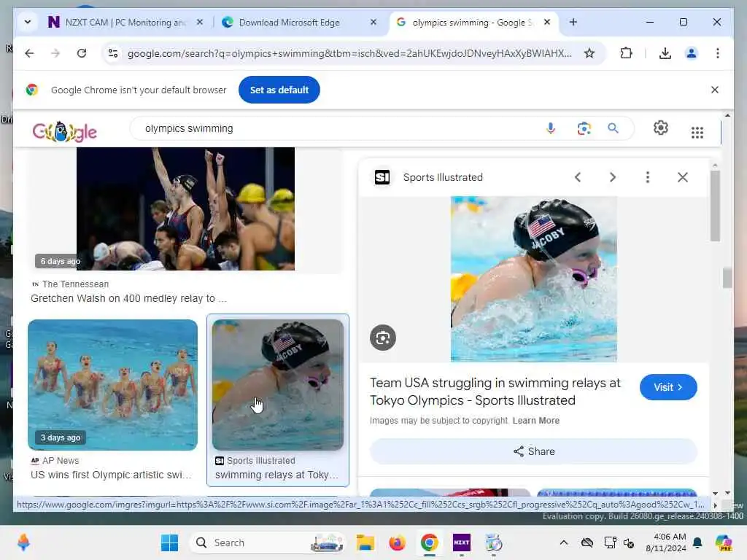Screen dimensions: 747x560
Task: Click the address bar URL
Action: point(349,53)
